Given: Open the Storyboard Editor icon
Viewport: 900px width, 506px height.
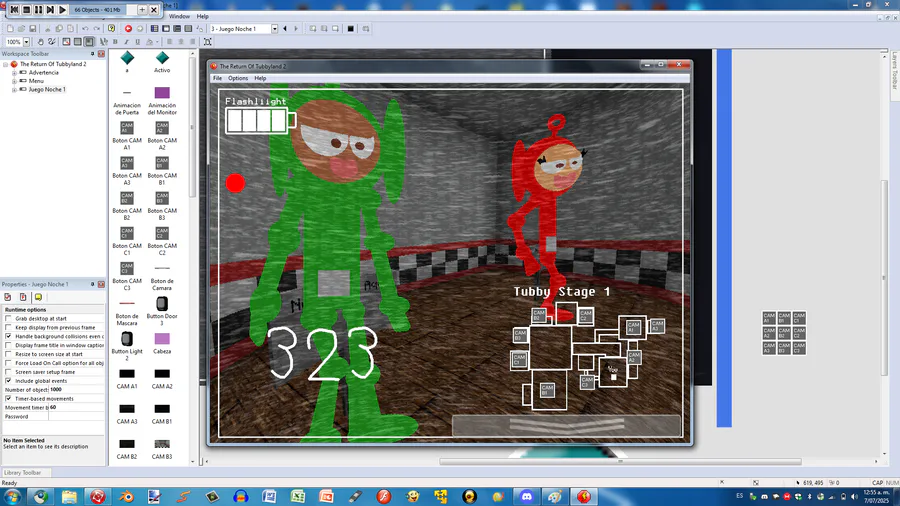Looking at the screenshot, I should [154, 29].
